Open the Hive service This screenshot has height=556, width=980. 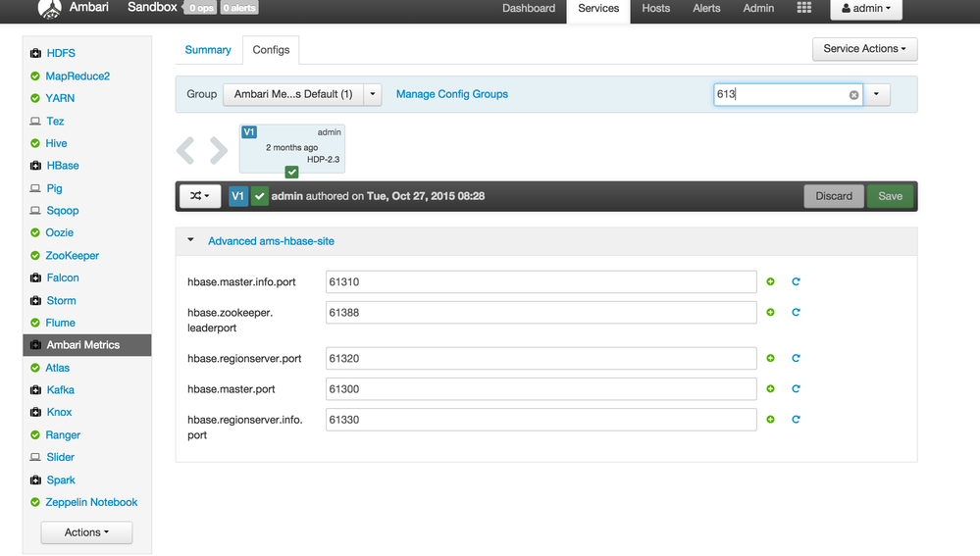56,143
